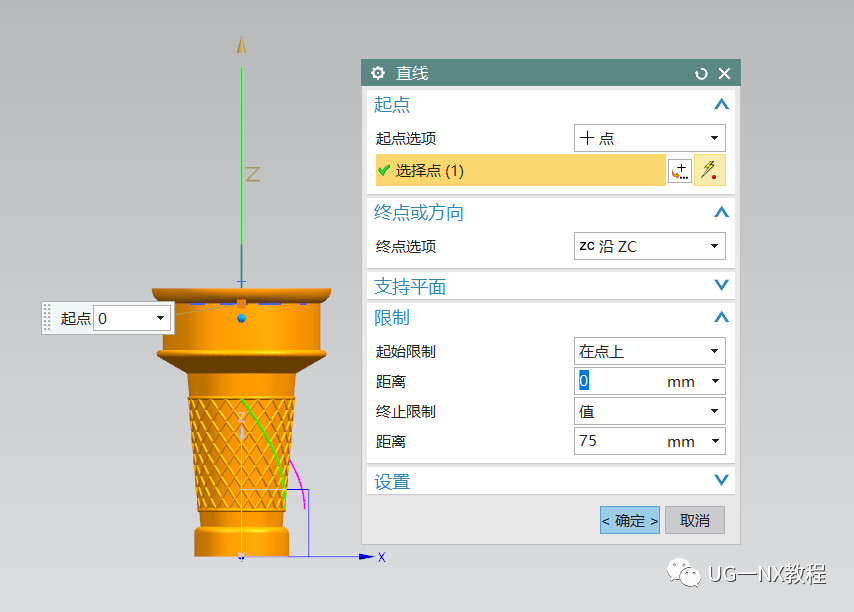This screenshot has width=854, height=612.
Task: Click the 取消 button
Action: pos(694,521)
